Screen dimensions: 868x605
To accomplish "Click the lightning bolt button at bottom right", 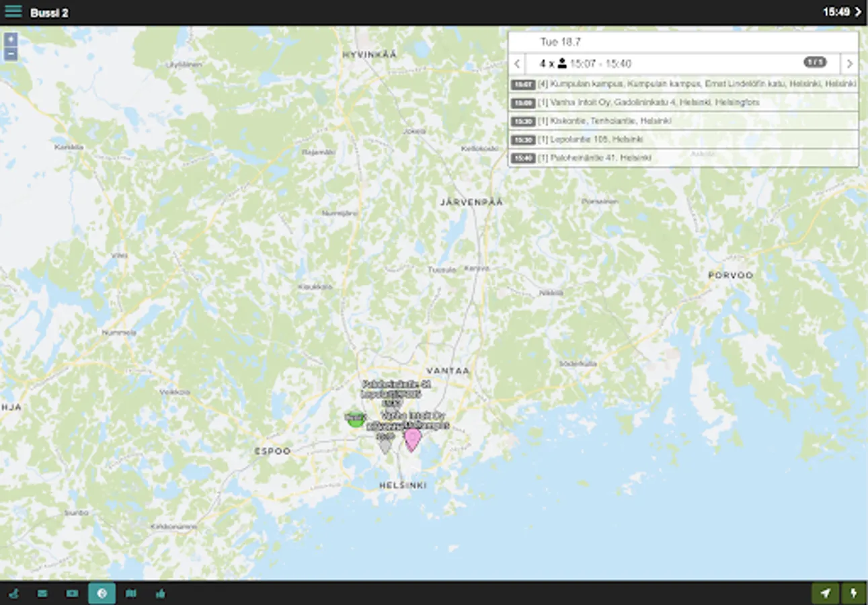I will pos(854,593).
